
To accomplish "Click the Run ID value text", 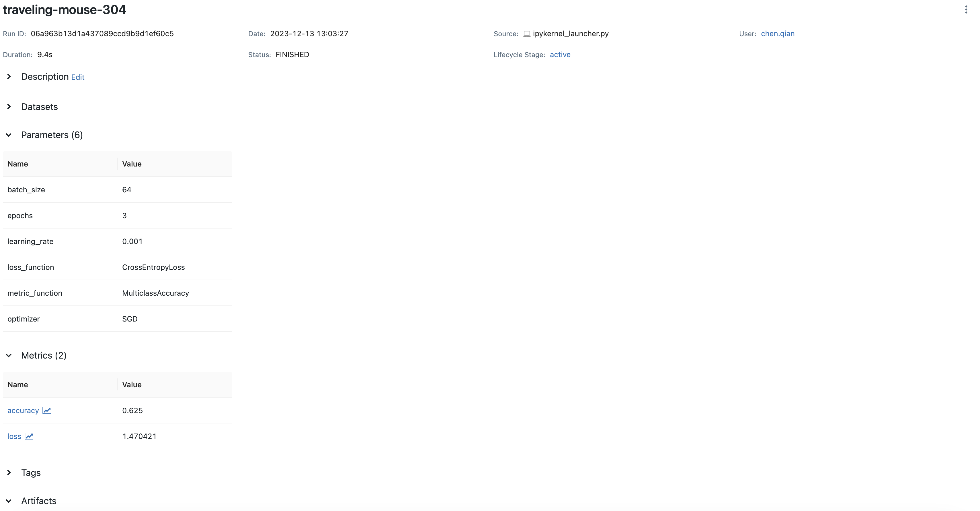I will 102,34.
